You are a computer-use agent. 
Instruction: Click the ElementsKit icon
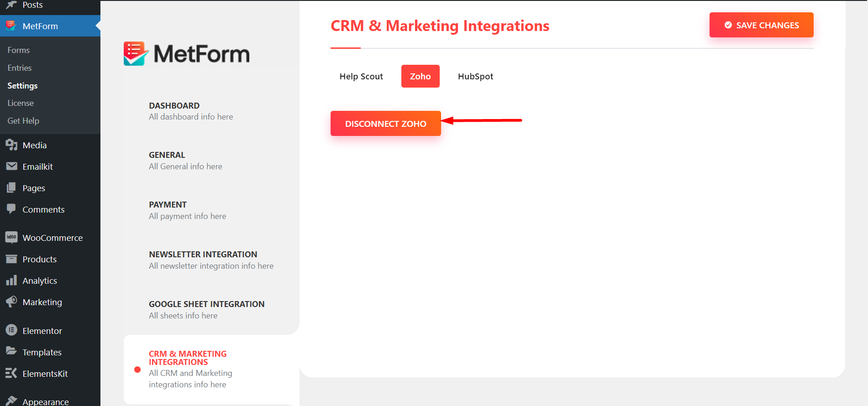tap(11, 373)
